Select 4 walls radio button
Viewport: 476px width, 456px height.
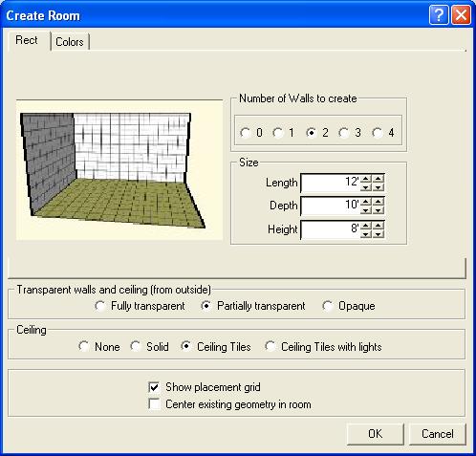378,133
